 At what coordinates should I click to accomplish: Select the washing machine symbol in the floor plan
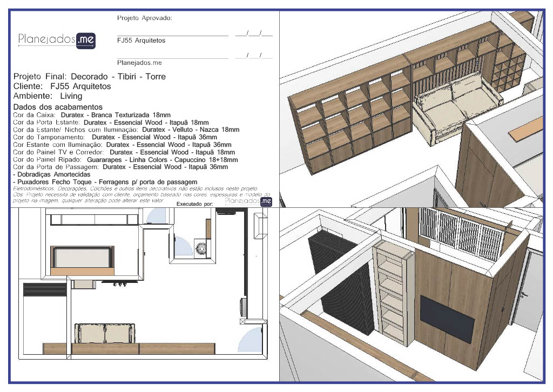201,250
